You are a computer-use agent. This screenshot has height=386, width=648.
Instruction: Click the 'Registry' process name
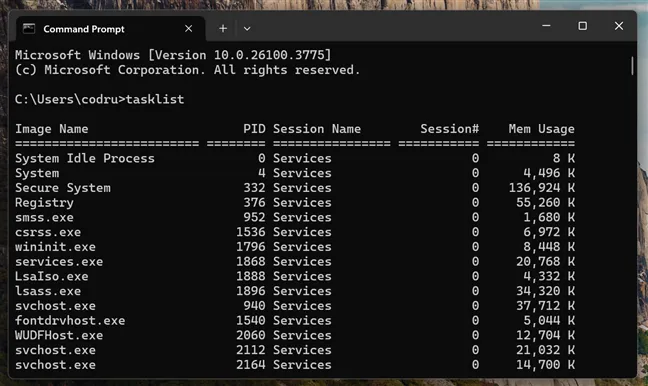click(44, 203)
